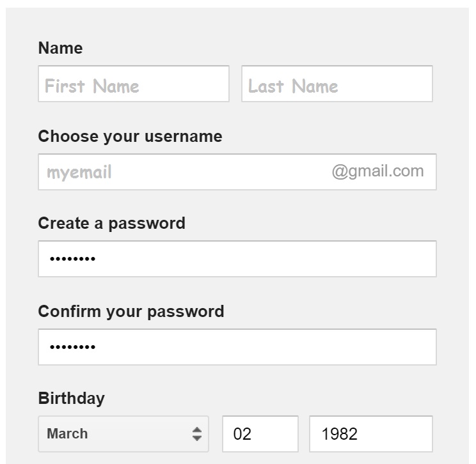Open the March birthday month dropdown

[x=115, y=434]
